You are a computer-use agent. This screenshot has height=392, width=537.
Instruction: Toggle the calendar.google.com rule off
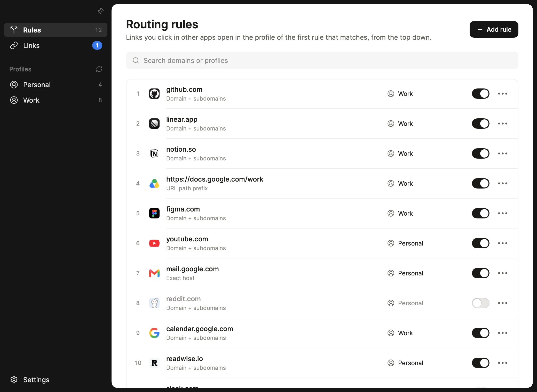pyautogui.click(x=481, y=333)
